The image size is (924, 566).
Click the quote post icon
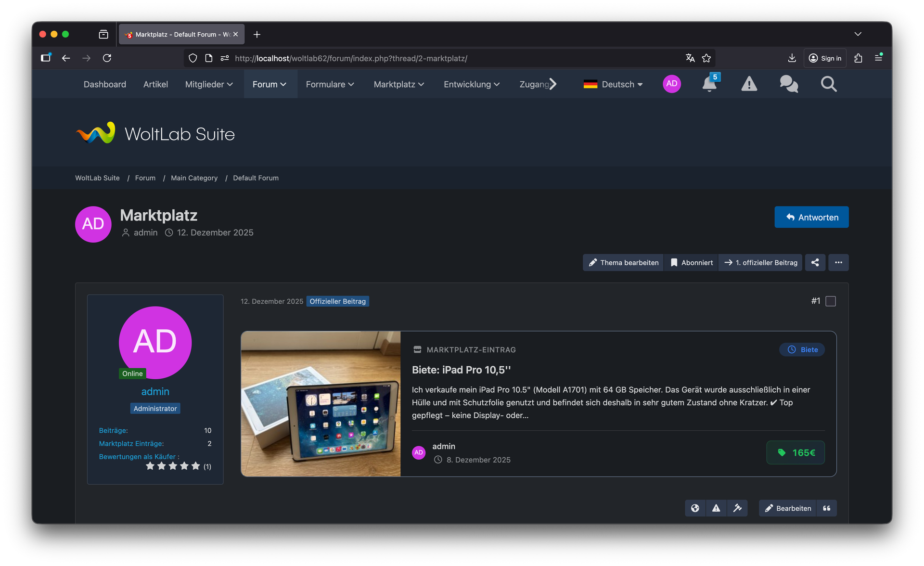[827, 508]
